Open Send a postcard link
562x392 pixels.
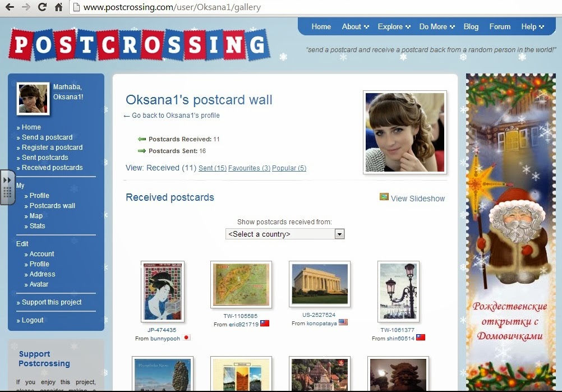(x=47, y=137)
